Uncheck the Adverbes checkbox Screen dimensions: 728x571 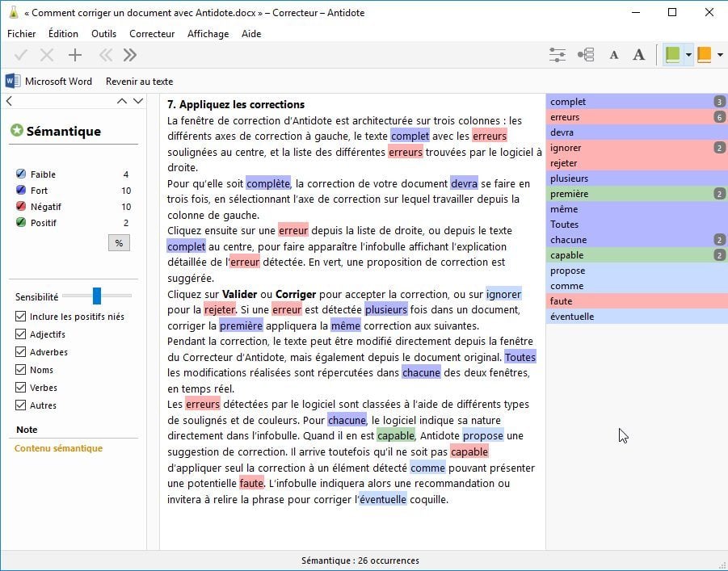click(20, 352)
